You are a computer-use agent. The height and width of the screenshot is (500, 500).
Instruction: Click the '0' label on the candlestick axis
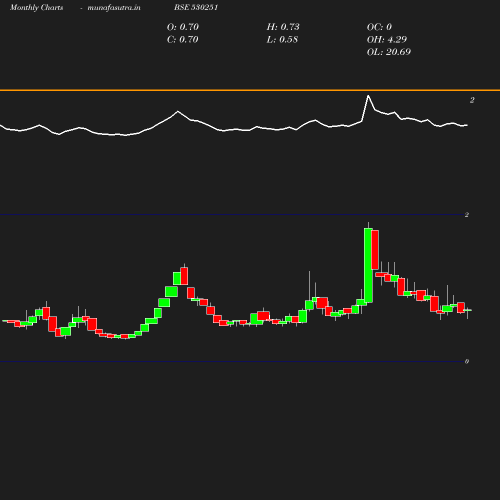point(467,361)
